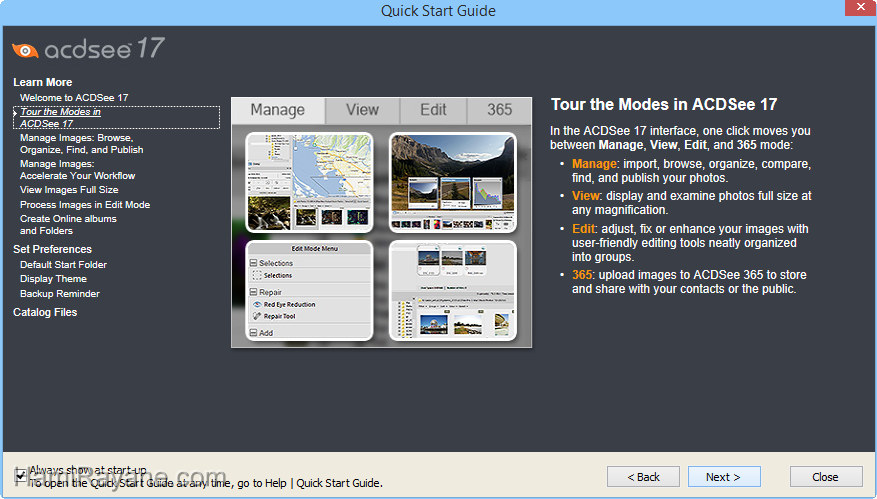Click the Manage tab in illustration
Image resolution: width=877 pixels, height=499 pixels.
click(x=278, y=110)
